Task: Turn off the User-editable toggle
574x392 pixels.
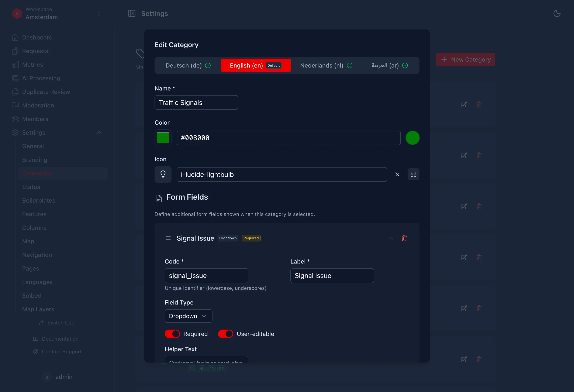Action: click(225, 334)
